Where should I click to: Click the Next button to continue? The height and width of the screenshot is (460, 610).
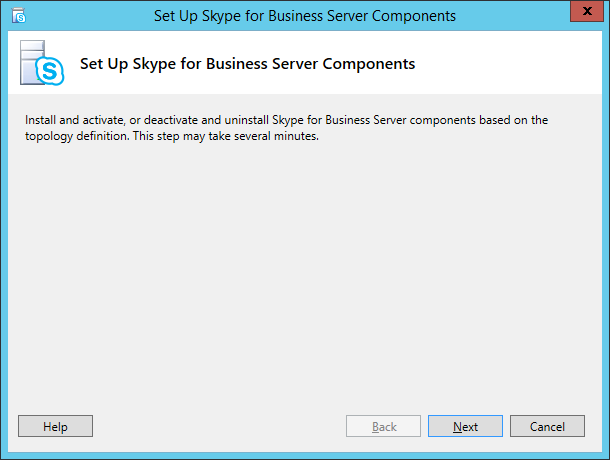point(465,426)
